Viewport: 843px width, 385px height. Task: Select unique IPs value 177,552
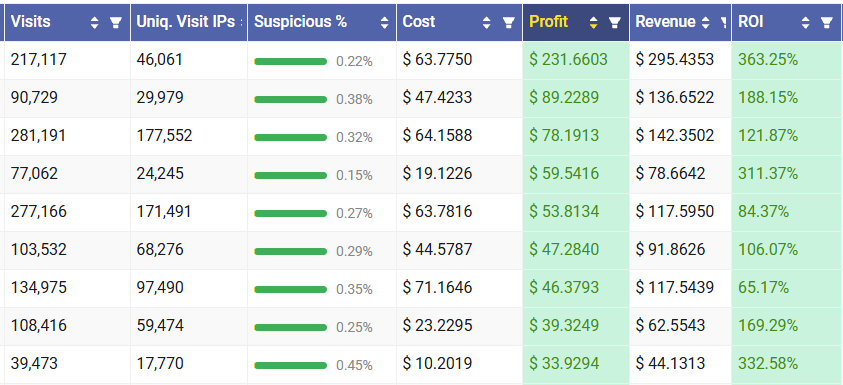tap(164, 136)
